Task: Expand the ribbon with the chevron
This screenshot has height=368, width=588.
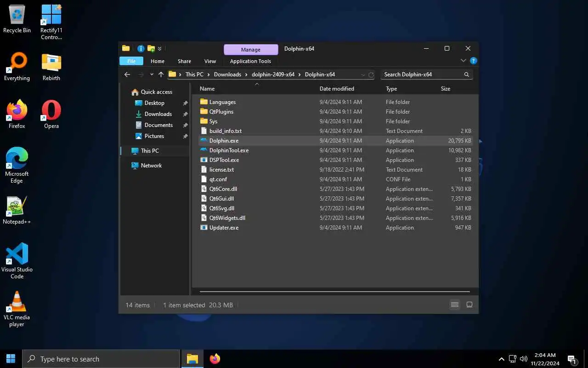Action: (463, 61)
